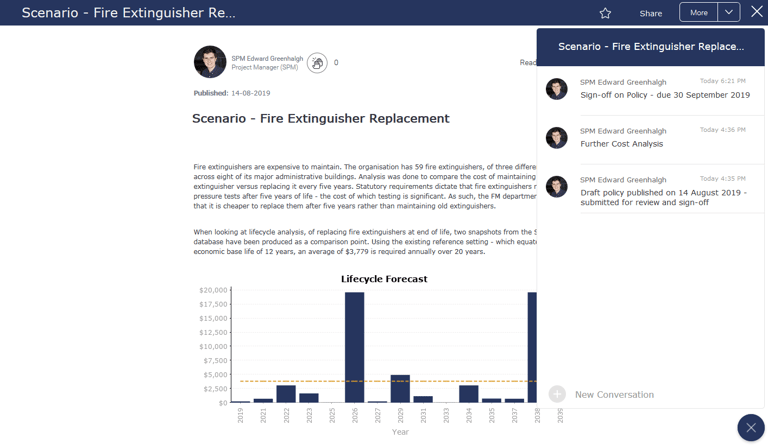768x445 pixels.
Task: Click the X icon in top header
Action: (757, 12)
